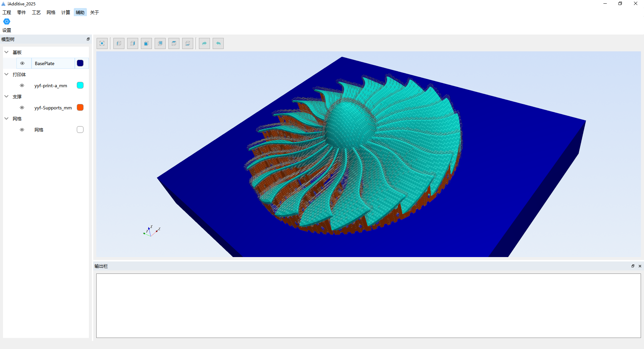This screenshot has width=644, height=349.
Task: Open the 计算 menu
Action: pos(65,12)
